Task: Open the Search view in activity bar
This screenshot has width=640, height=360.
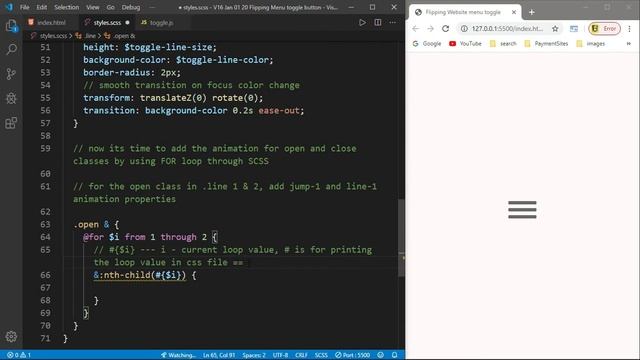Action: point(11,50)
